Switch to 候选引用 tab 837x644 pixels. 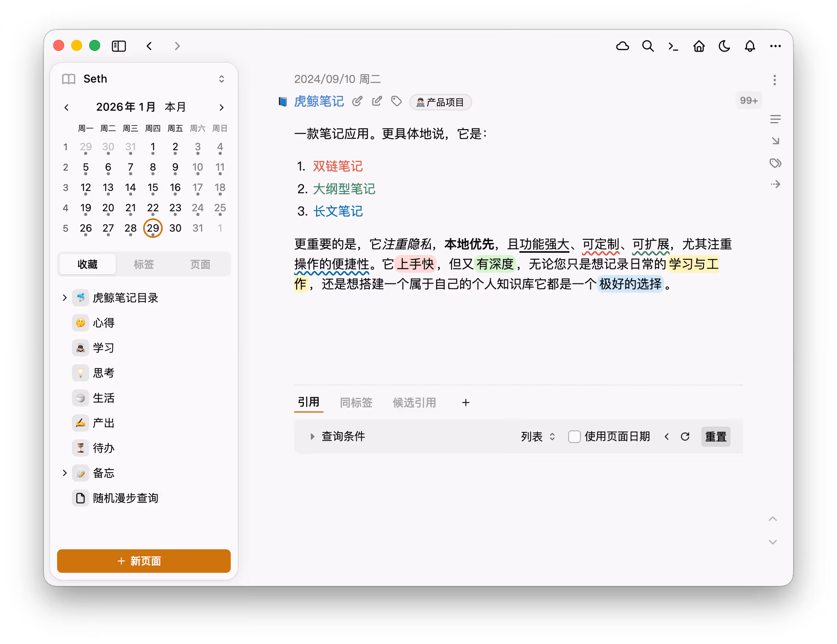point(414,402)
